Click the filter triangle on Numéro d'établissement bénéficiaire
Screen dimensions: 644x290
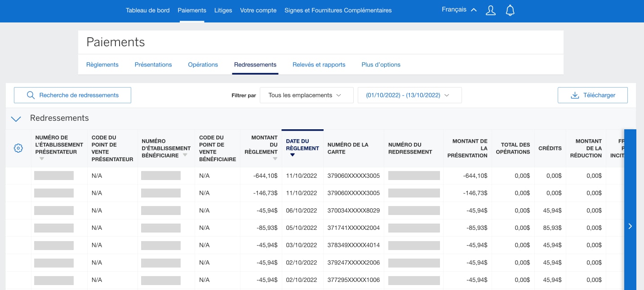[185, 154]
